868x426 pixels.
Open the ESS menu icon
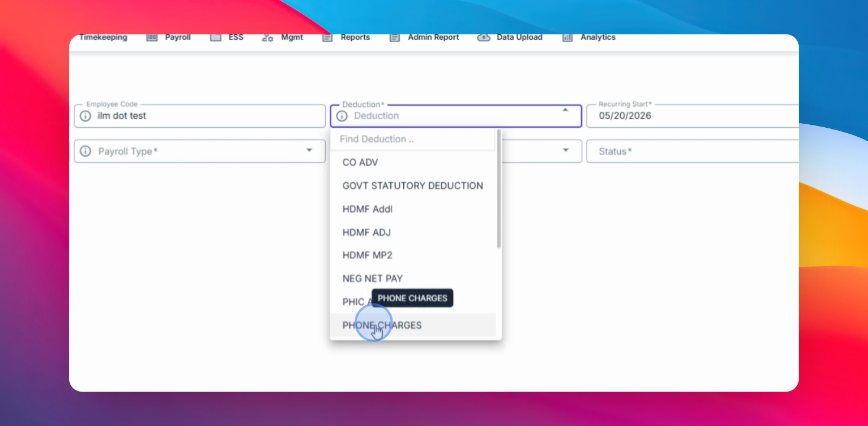[x=216, y=37]
